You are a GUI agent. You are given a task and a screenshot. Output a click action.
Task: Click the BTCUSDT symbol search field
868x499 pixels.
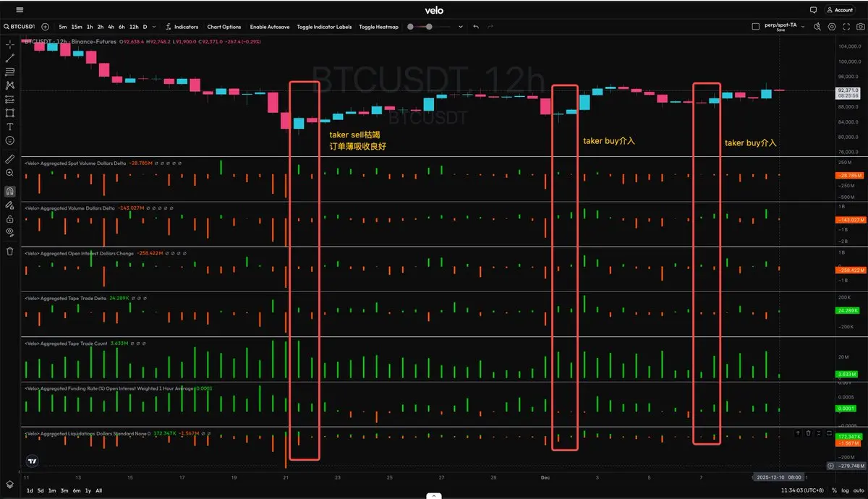coord(20,27)
